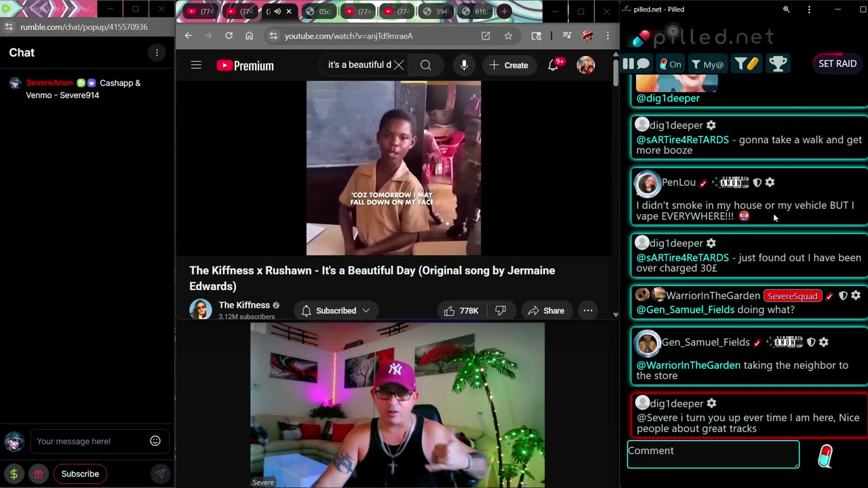Open gift icon in Rumble chat
Viewport: 868px width, 488px height.
[38, 474]
